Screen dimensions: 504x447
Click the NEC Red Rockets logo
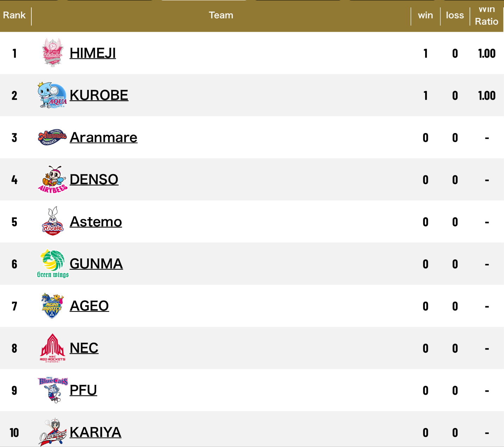[52, 348]
